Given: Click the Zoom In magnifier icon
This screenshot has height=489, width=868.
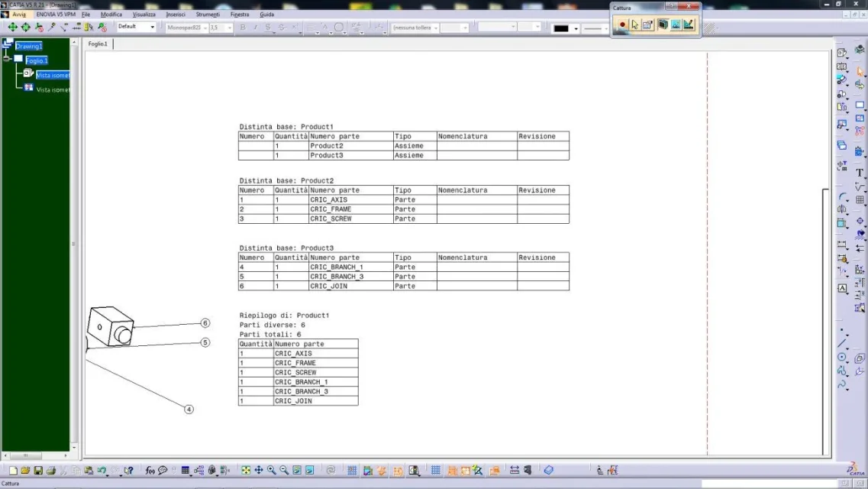Looking at the screenshot, I should point(271,470).
